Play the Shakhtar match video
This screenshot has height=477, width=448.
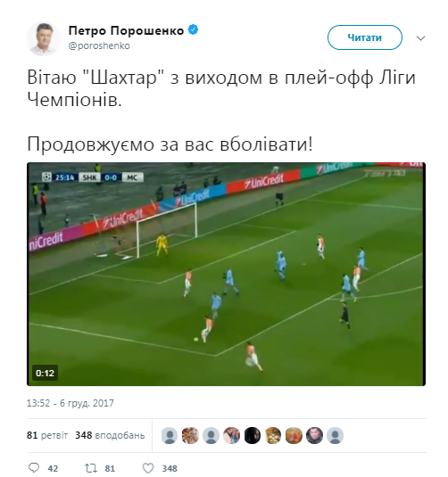coord(226,274)
